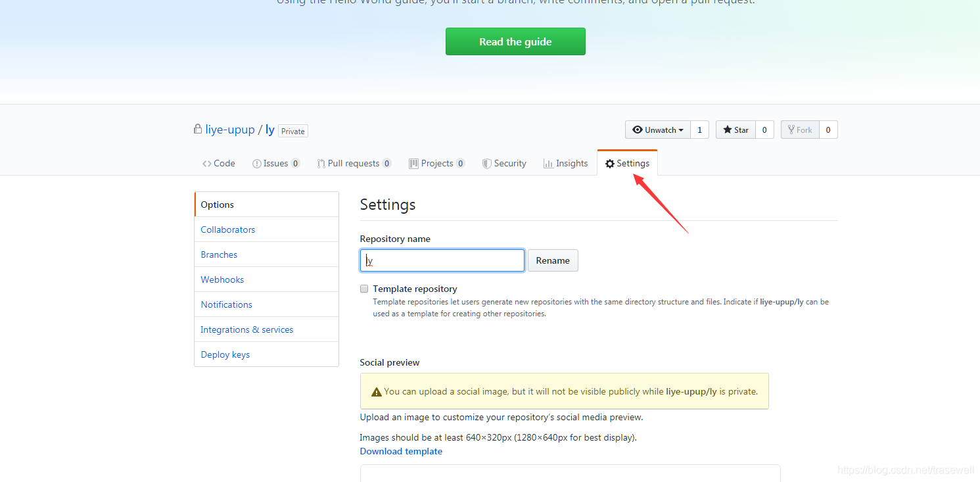
Task: Click the Insights graph icon
Action: [548, 164]
